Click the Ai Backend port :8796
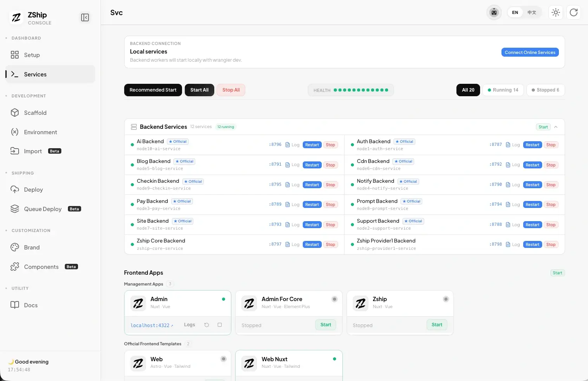 pos(275,145)
